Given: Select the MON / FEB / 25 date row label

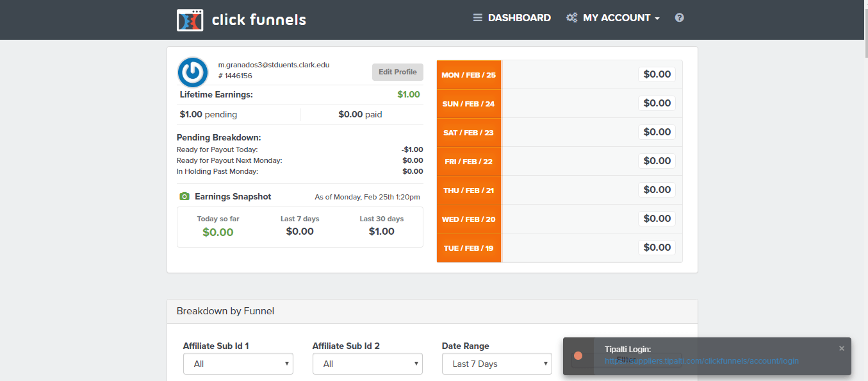Looking at the screenshot, I should pos(469,75).
